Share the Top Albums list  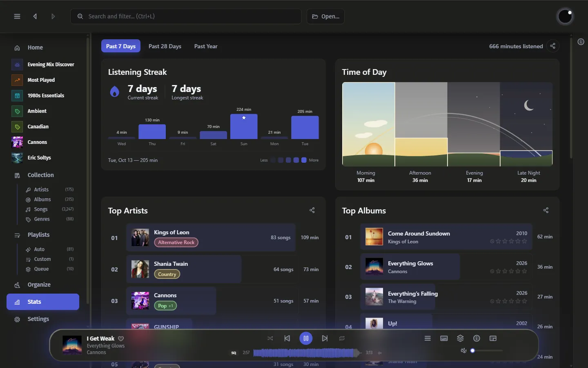click(546, 210)
